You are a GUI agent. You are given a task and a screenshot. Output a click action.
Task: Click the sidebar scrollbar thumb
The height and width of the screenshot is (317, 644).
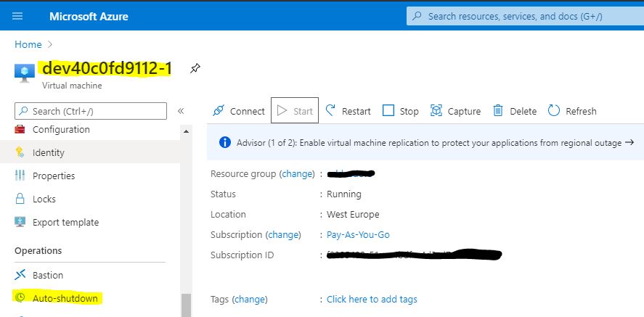tap(186, 305)
